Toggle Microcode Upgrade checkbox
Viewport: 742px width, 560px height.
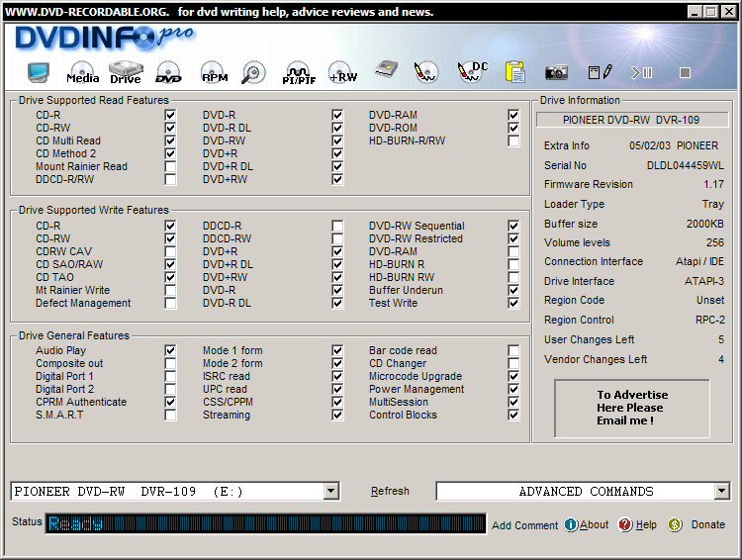[x=513, y=376]
